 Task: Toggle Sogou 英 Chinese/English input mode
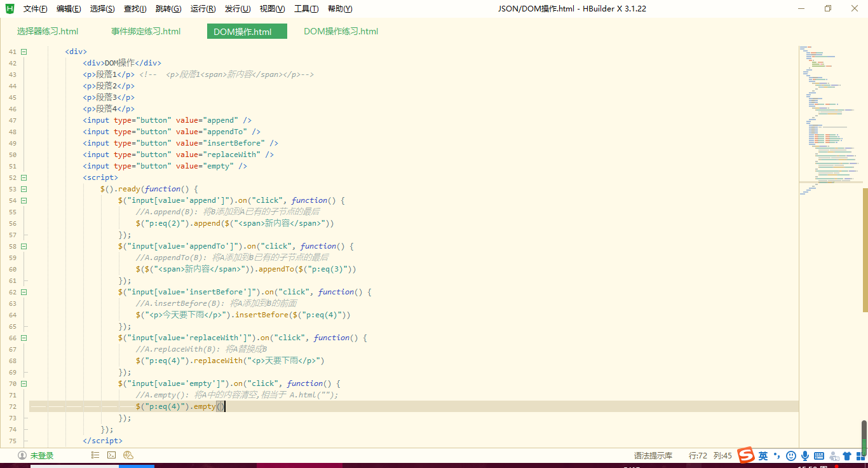[x=763, y=456]
